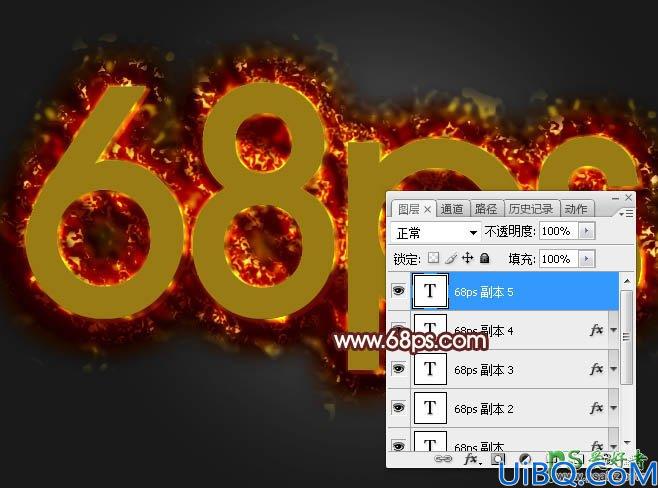The image size is (658, 488).
Task: Toggle visibility of bottom 68ps 副本 layer
Action: [398, 446]
